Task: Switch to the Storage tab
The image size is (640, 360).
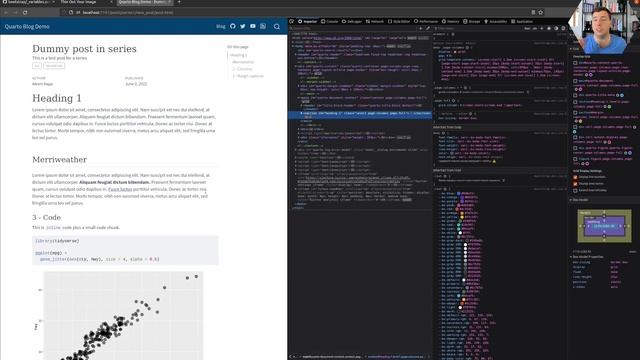Action: [471, 21]
